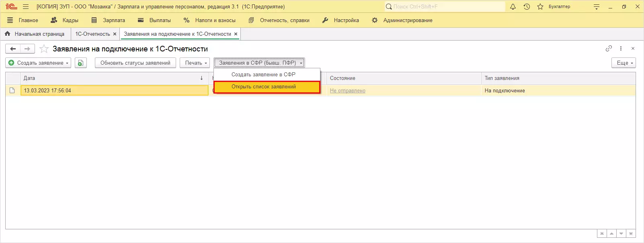Go to the home page icon tab
The height and width of the screenshot is (243, 644).
pos(7,34)
